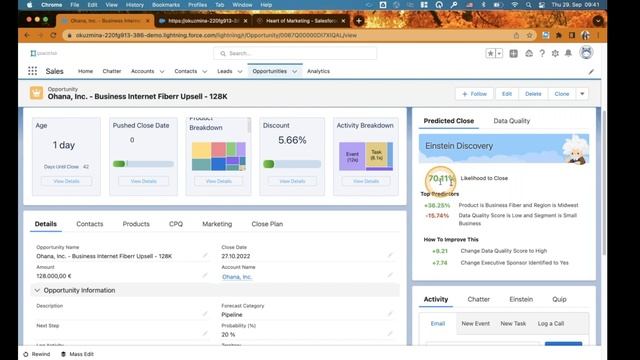Click the Clone record button
Screen dimensions: 640x360
tap(562, 94)
